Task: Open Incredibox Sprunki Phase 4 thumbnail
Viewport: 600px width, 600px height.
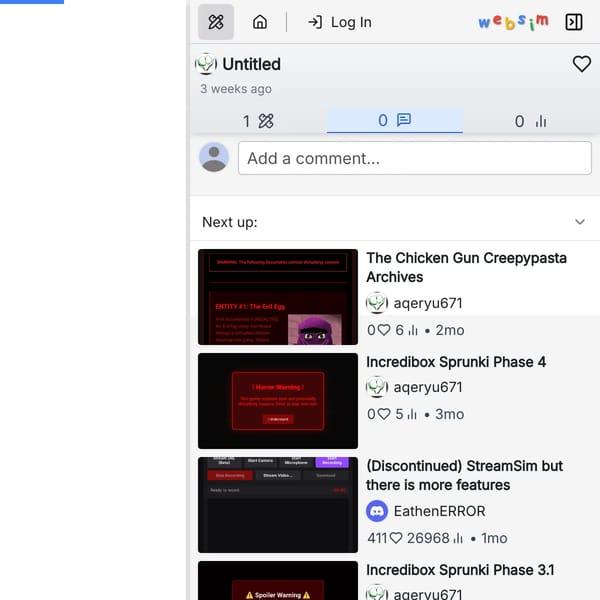Action: [x=278, y=401]
